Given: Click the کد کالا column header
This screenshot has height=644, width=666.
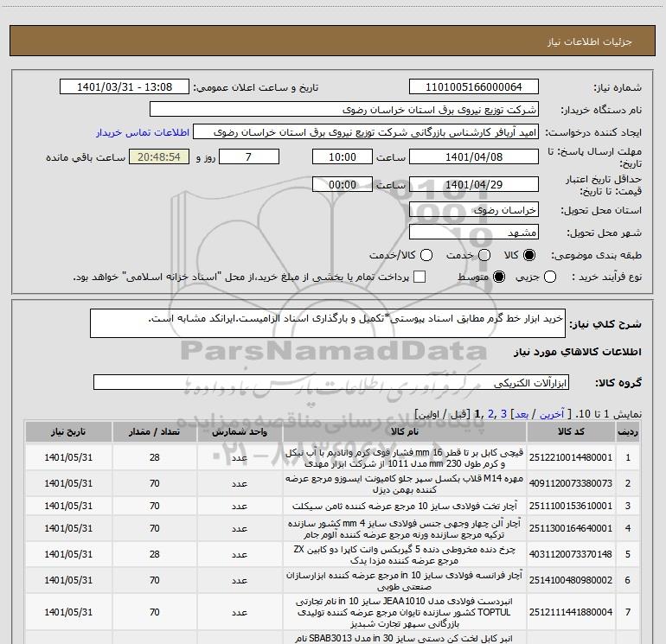Looking at the screenshot, I should [x=571, y=431].
